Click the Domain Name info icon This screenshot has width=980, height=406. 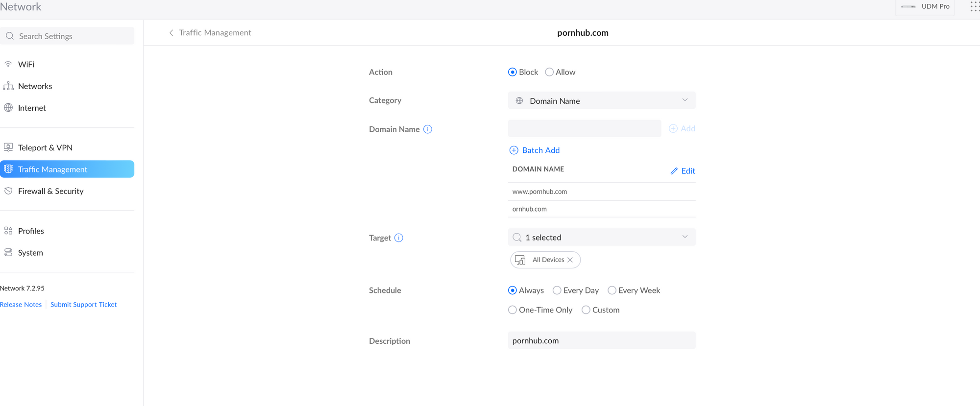tap(428, 129)
